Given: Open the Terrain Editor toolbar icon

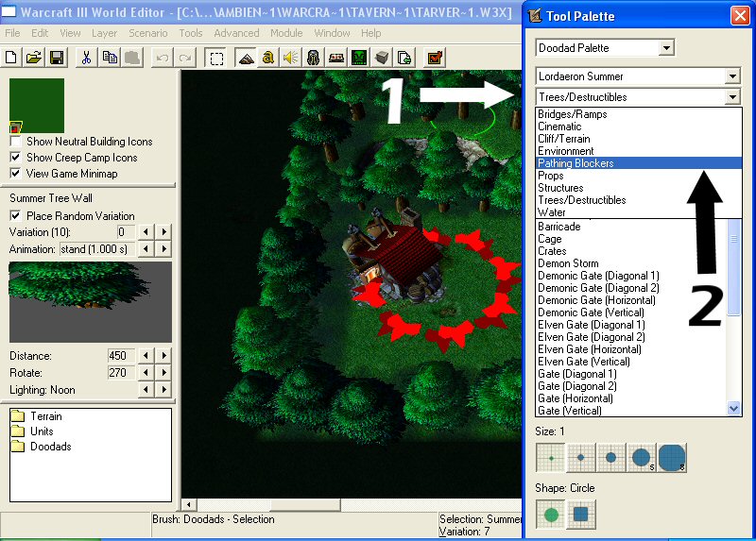Looking at the screenshot, I should [x=247, y=59].
